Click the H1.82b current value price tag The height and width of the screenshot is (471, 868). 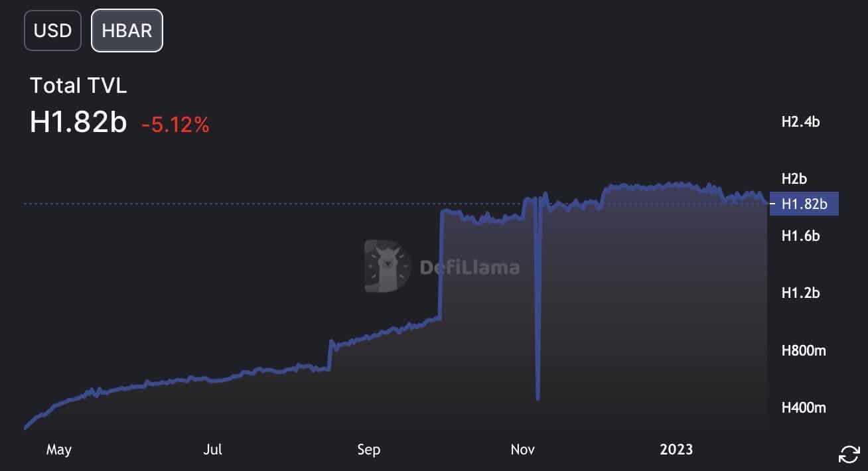pyautogui.click(x=804, y=204)
